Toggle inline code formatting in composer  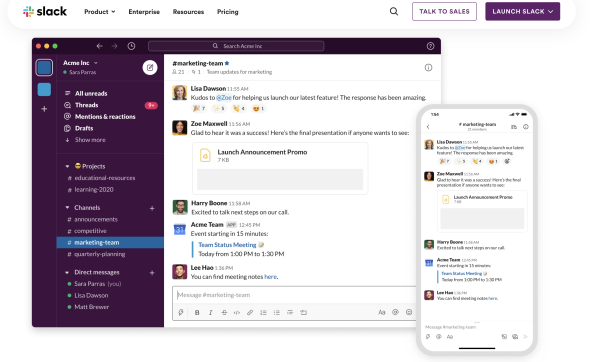tap(237, 313)
